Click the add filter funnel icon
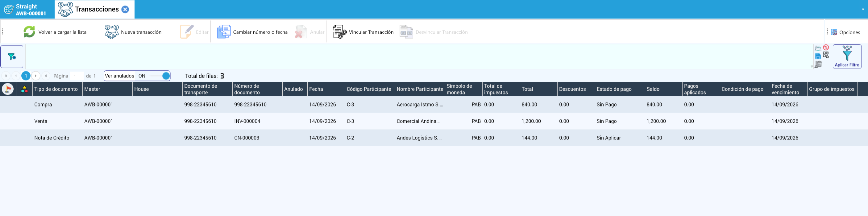The image size is (868, 216). coord(12,56)
